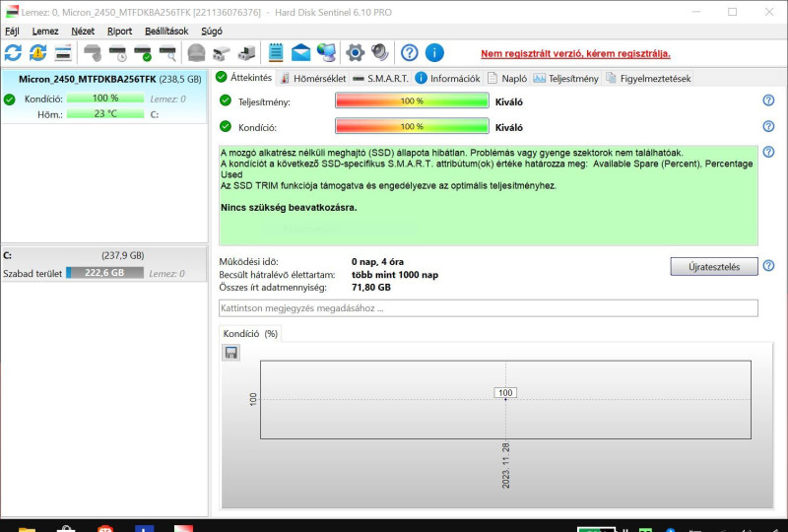Click the 100 data point label on chart
Screen dimensions: 788x532
(505, 393)
